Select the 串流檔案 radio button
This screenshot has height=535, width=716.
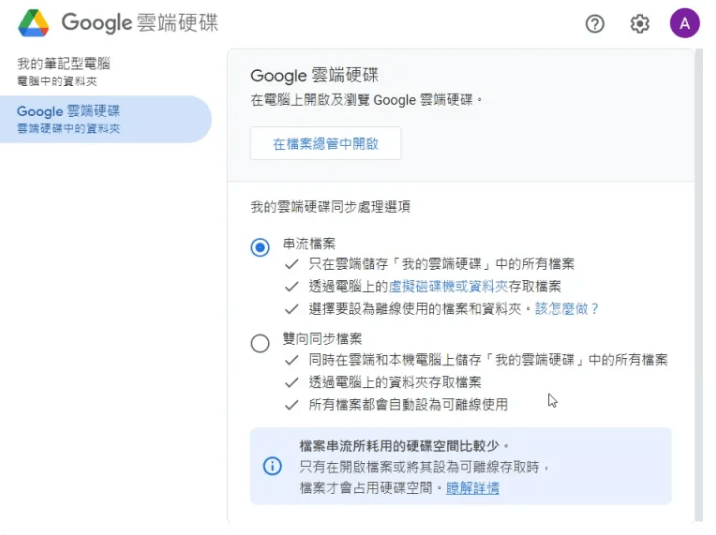pyautogui.click(x=260, y=247)
